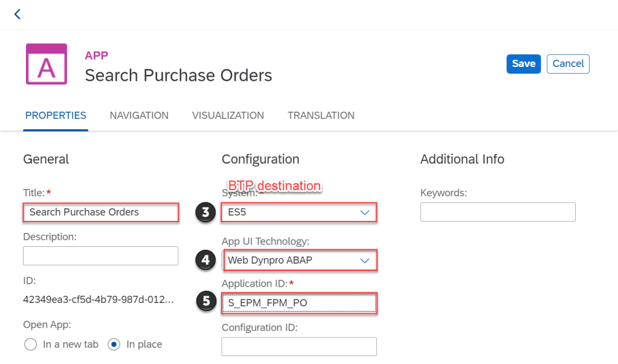Click the Cancel button
The image size is (618, 364).
click(x=567, y=63)
